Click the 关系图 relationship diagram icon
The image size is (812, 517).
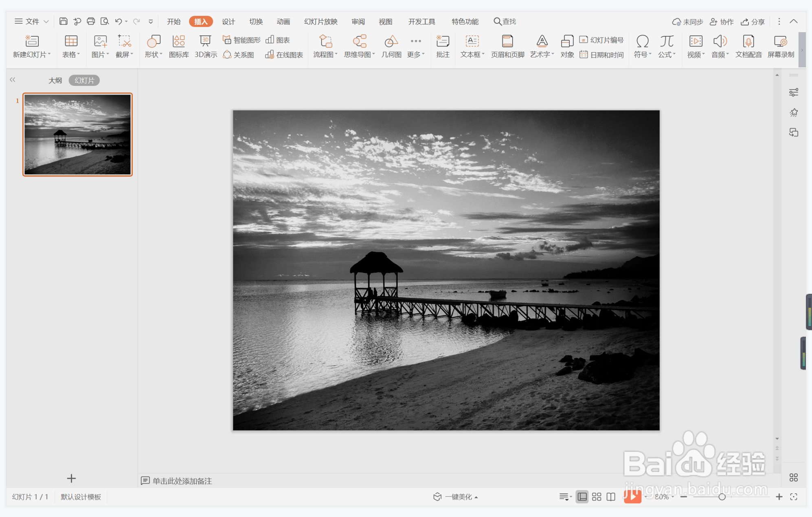click(x=239, y=55)
